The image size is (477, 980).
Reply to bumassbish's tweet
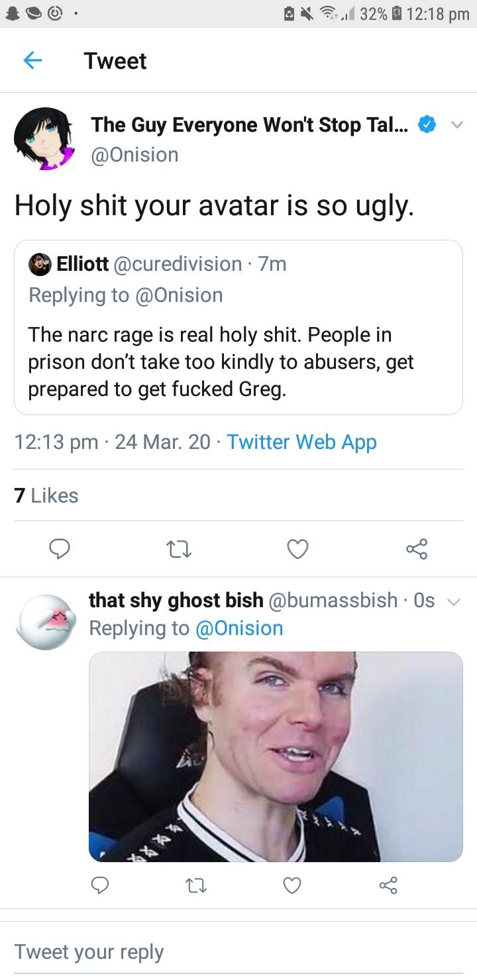coord(100,885)
